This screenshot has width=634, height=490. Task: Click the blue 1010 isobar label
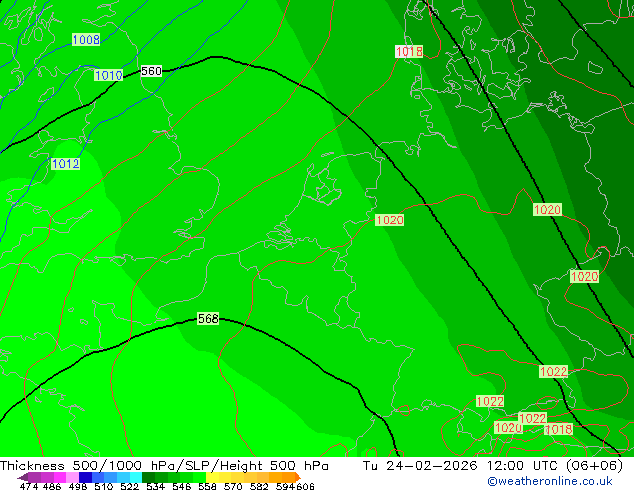[108, 75]
